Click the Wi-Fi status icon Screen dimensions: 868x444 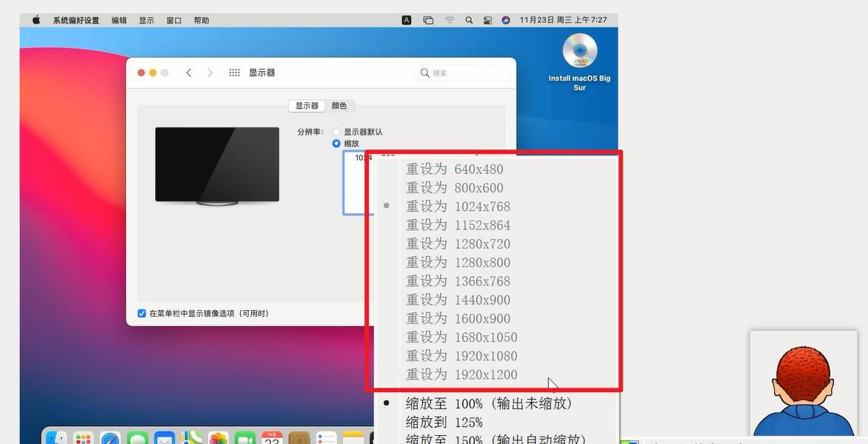coord(450,20)
